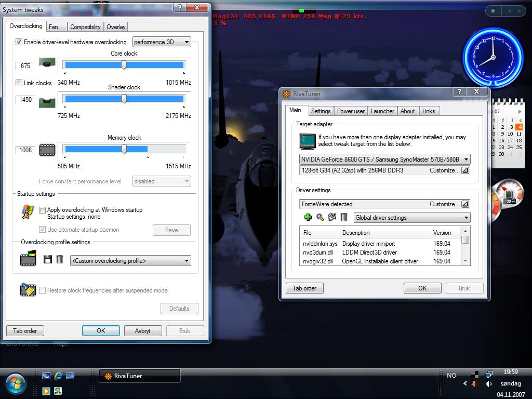532x399 pixels.
Task: Switch to the Fan tab
Action: tap(56, 27)
